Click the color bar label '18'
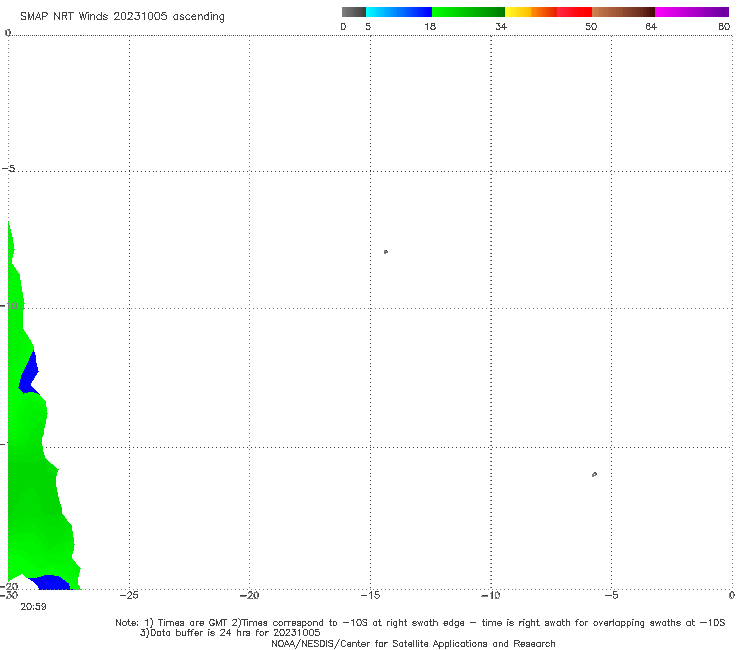 (430, 26)
